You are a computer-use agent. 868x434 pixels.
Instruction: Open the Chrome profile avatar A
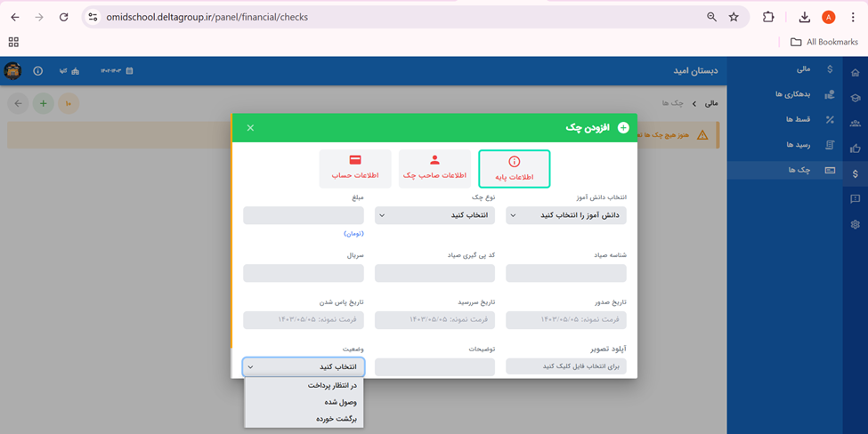(828, 17)
